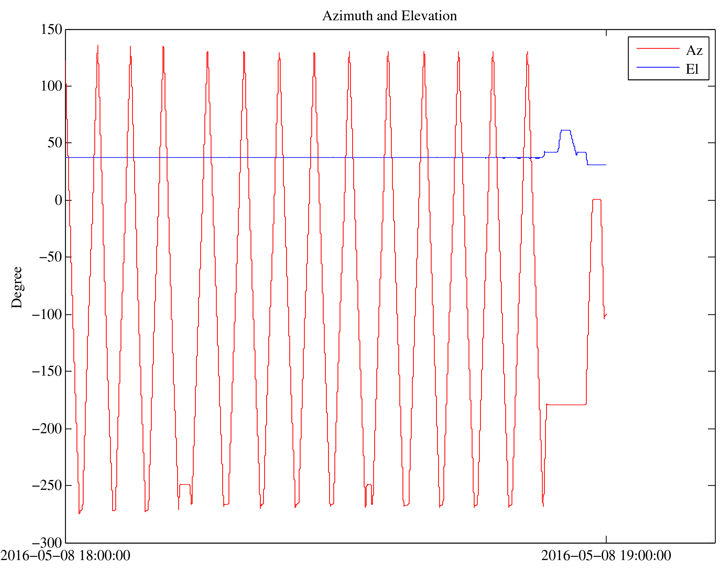Viewport: 725px width, 588px height.
Task: Click the -100 y-axis tick label
Action: pos(47,314)
